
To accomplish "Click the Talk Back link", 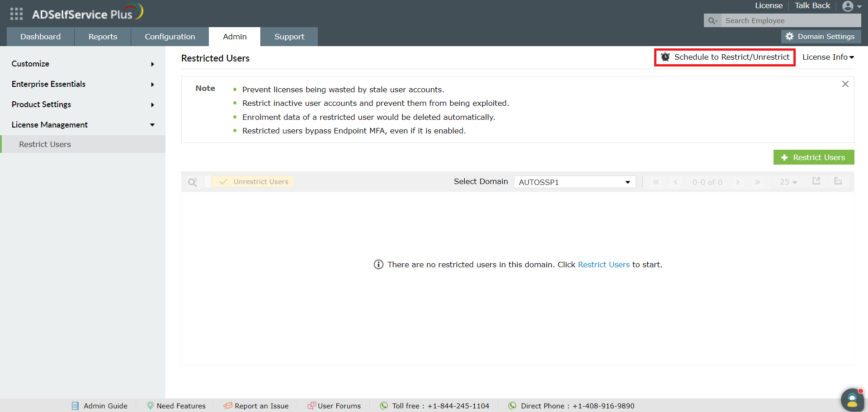I will point(812,5).
